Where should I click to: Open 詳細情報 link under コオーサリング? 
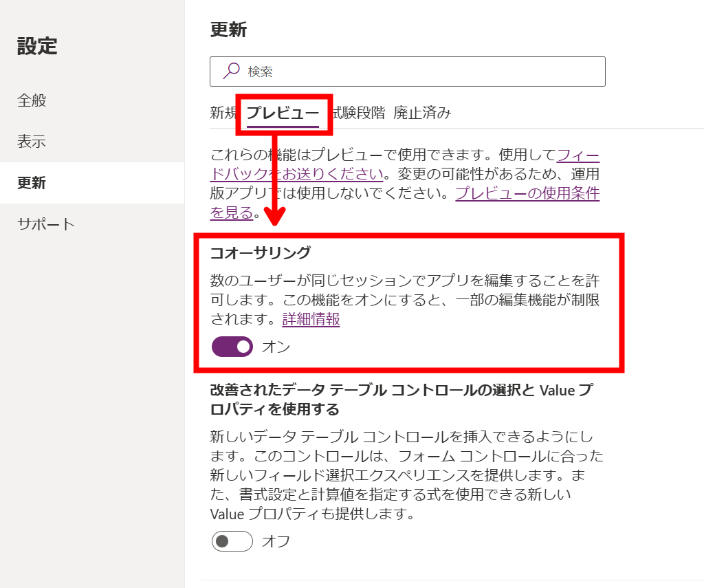(x=311, y=319)
